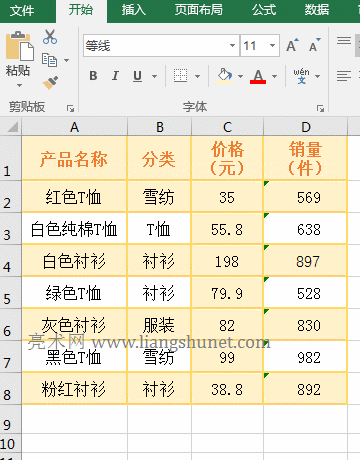Expand the font name dropdown arrow
Viewport: 360px width, 460px height.
tap(233, 46)
